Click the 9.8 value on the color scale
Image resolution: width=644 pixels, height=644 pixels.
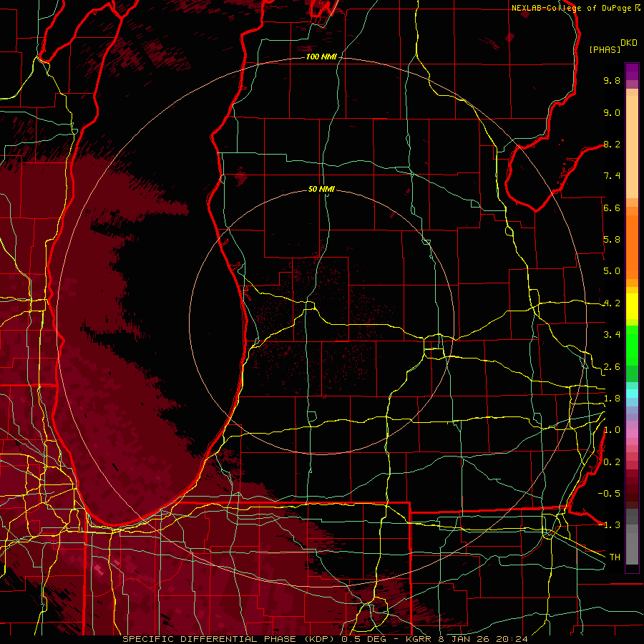tap(612, 80)
